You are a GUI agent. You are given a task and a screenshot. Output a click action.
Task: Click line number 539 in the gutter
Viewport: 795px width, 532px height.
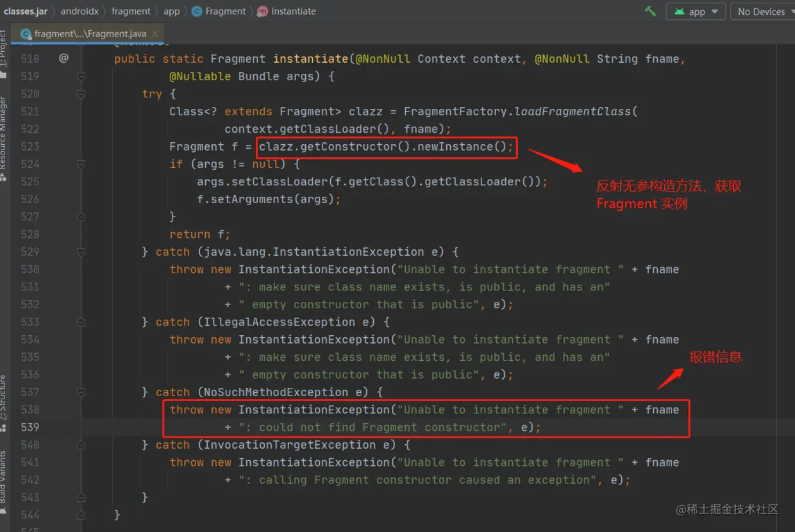click(29, 427)
